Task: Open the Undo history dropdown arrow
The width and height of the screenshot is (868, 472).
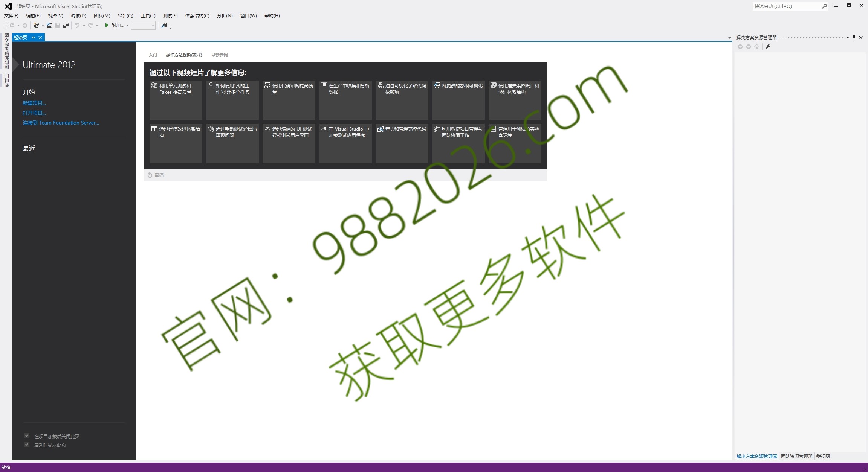Action: 84,26
